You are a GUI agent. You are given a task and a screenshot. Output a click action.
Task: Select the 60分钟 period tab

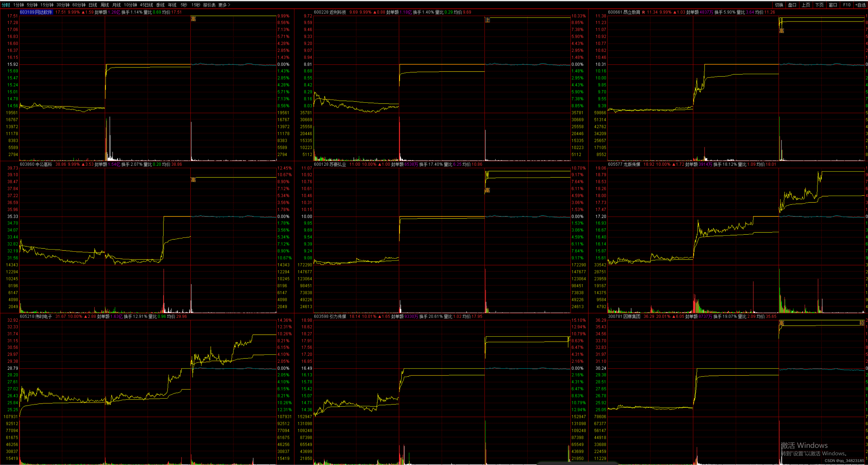click(x=79, y=5)
